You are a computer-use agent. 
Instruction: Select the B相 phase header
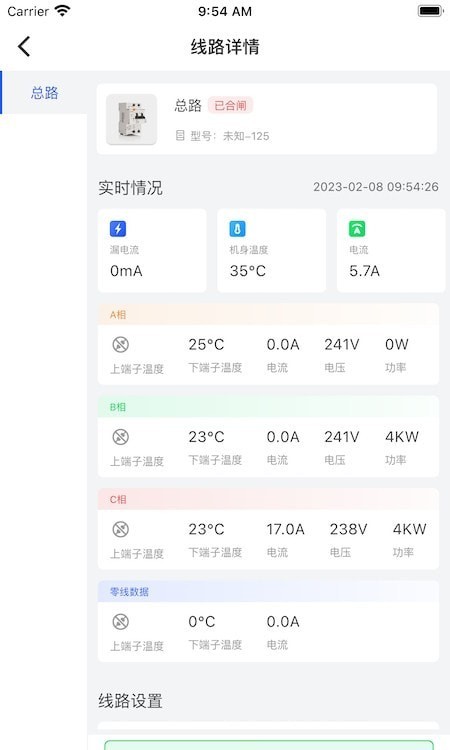point(268,407)
